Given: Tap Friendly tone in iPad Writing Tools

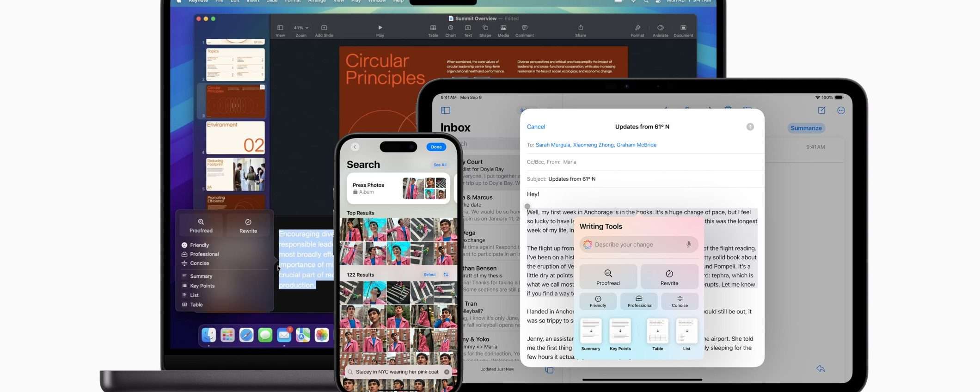Looking at the screenshot, I should 598,301.
